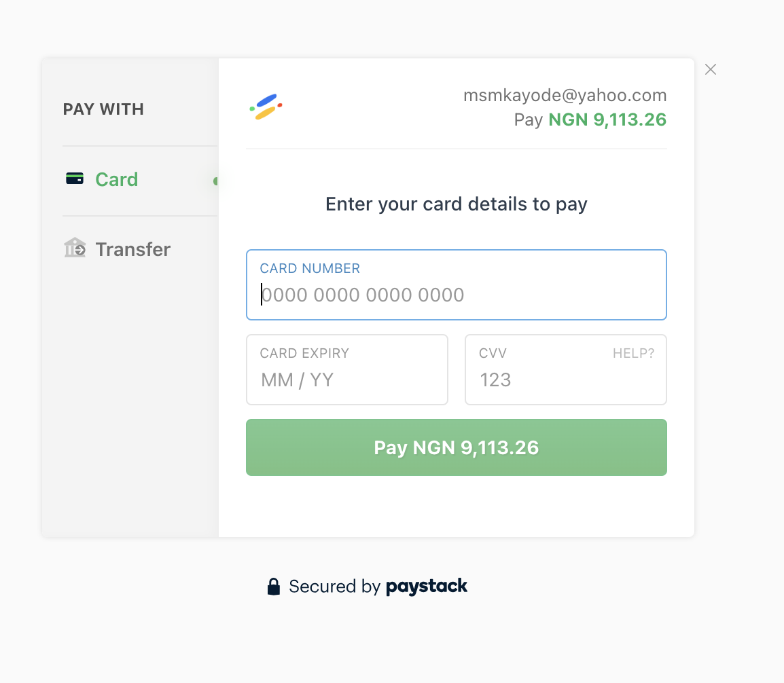The image size is (784, 683).
Task: Click the padlock security icon
Action: pyautogui.click(x=274, y=587)
